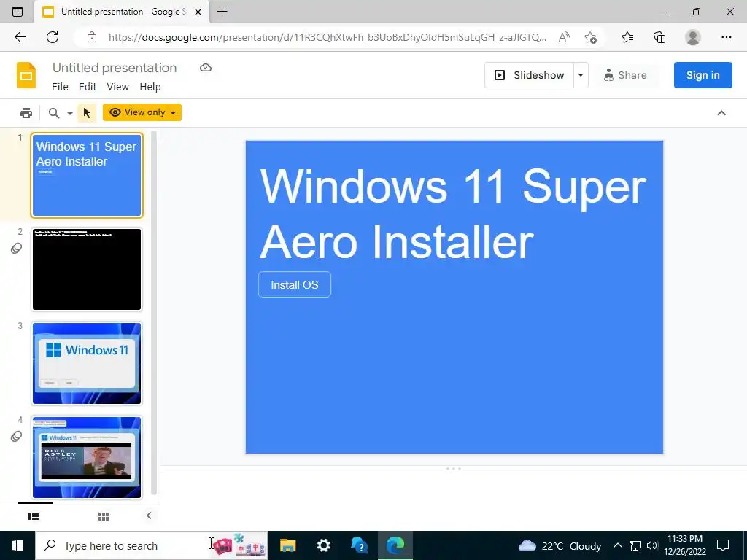Add page to favorites star icon

(590, 37)
